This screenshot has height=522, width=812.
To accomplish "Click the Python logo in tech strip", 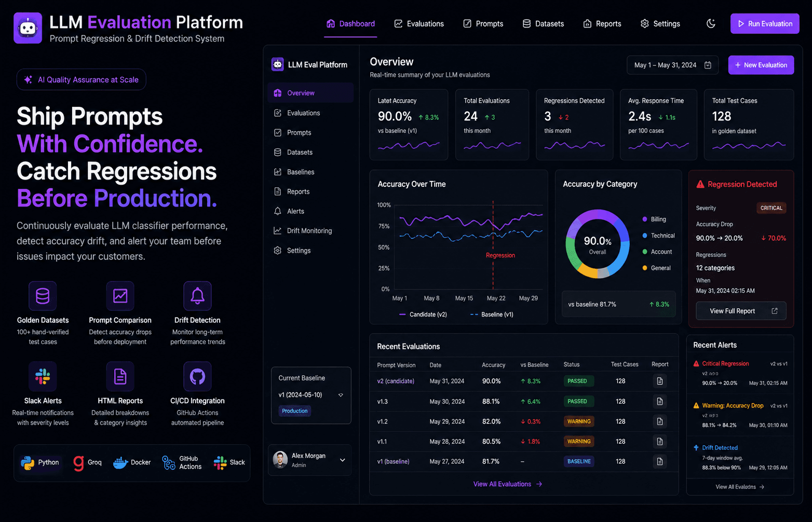I will [28, 462].
